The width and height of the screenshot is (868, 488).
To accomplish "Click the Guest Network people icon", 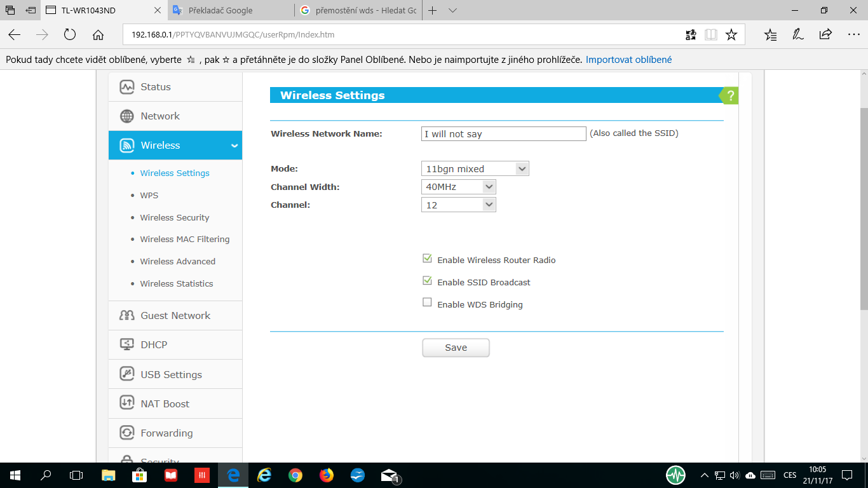I will point(127,316).
